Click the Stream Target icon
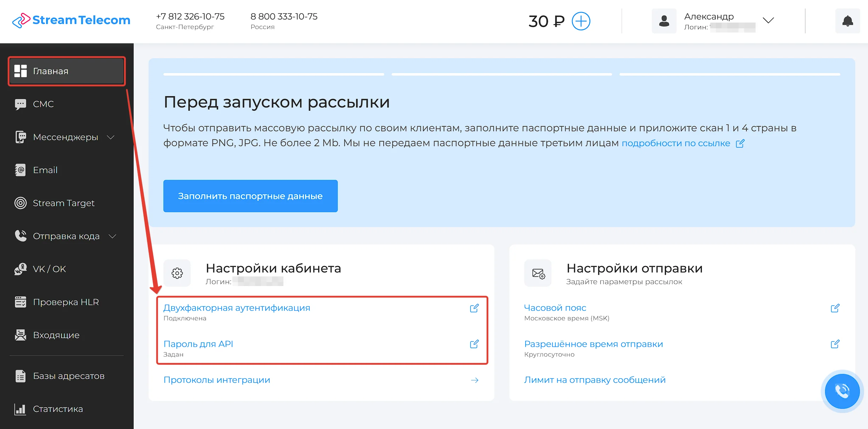This screenshot has width=868, height=429. click(21, 203)
